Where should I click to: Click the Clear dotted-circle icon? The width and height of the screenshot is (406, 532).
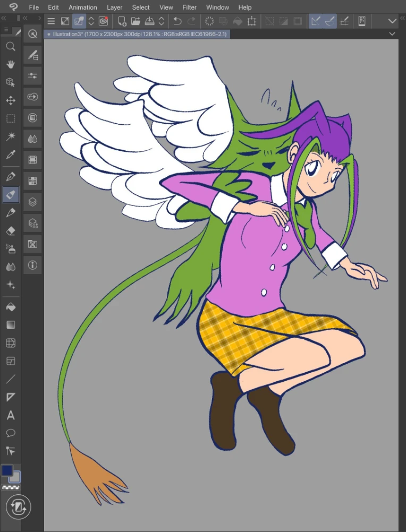209,21
